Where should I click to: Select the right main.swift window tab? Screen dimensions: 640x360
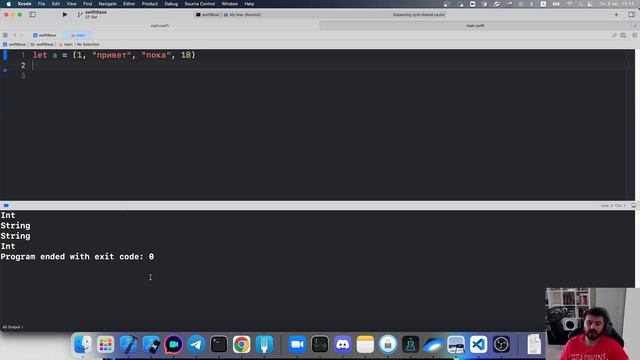click(476, 26)
